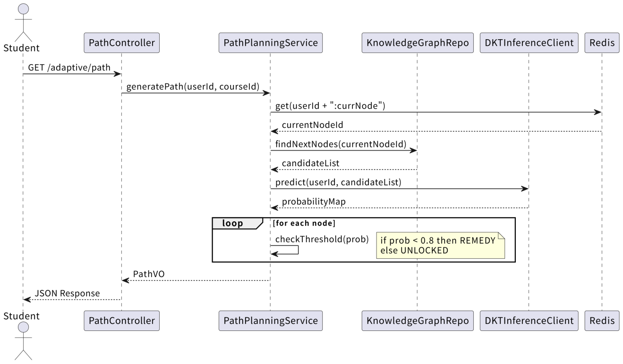Select the top PathPlanningService participant box

pos(270,43)
